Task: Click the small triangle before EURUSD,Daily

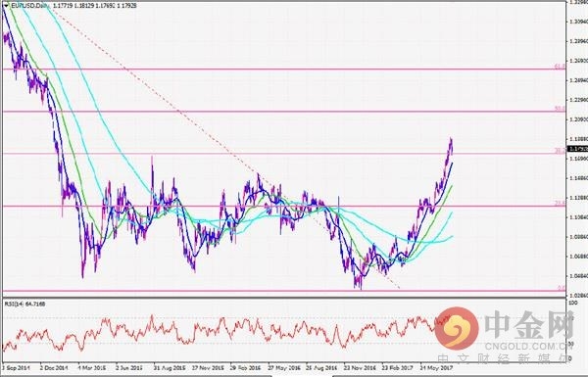Action: click(x=7, y=6)
